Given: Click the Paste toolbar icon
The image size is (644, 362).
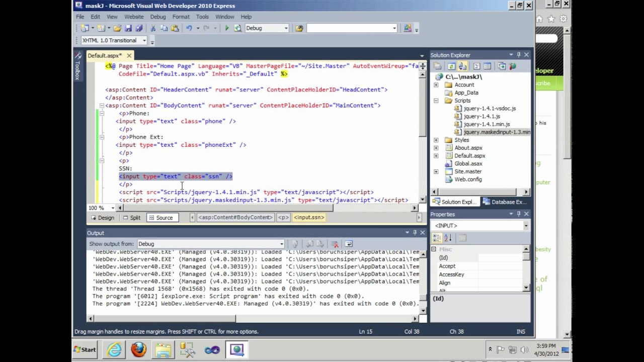Looking at the screenshot, I should pos(175,28).
